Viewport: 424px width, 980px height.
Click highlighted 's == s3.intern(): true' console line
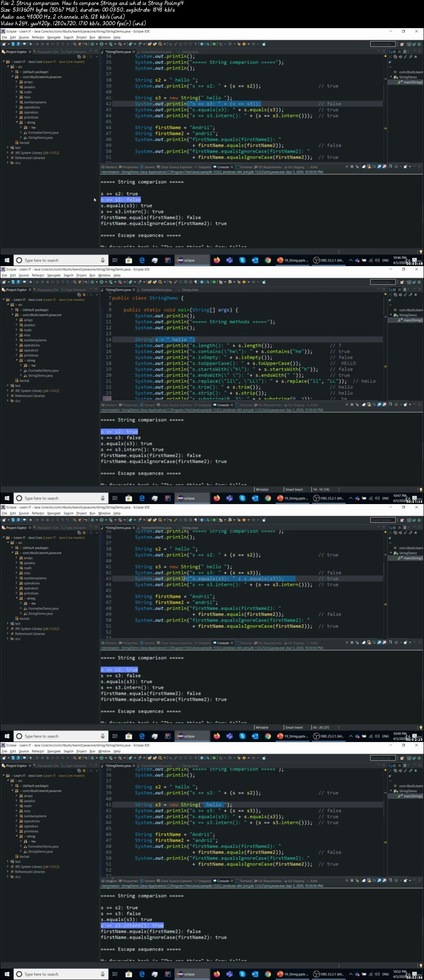coord(132,925)
